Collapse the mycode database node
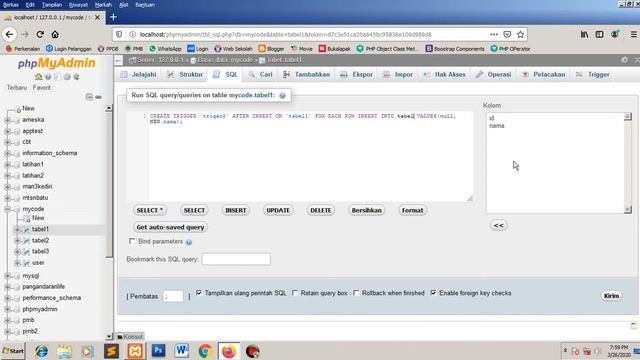This screenshot has width=640, height=360. pos(7,209)
